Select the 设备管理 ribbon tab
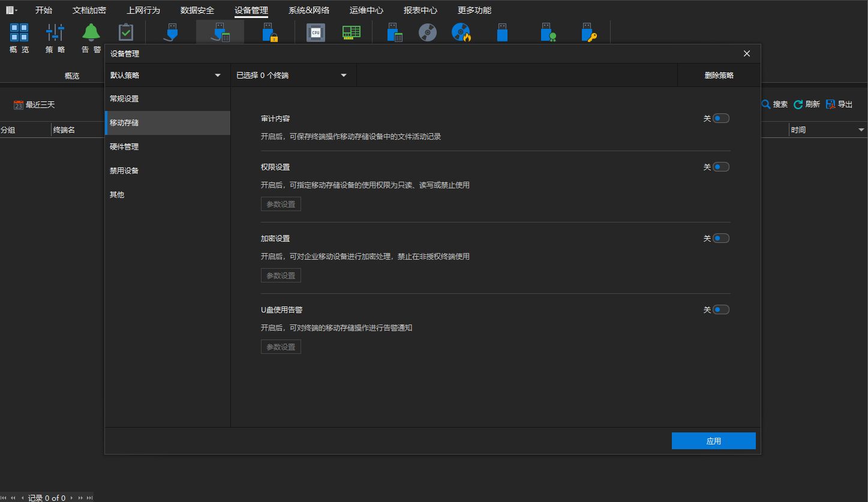 tap(251, 10)
